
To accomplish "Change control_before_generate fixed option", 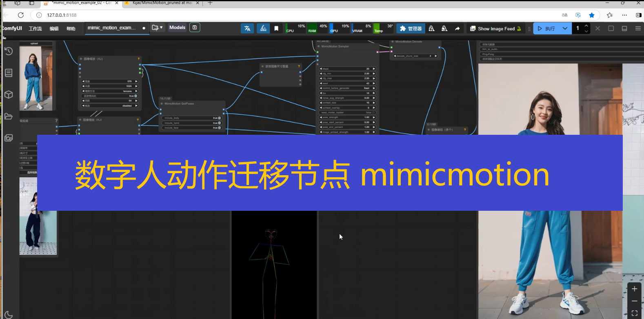I will (347, 88).
